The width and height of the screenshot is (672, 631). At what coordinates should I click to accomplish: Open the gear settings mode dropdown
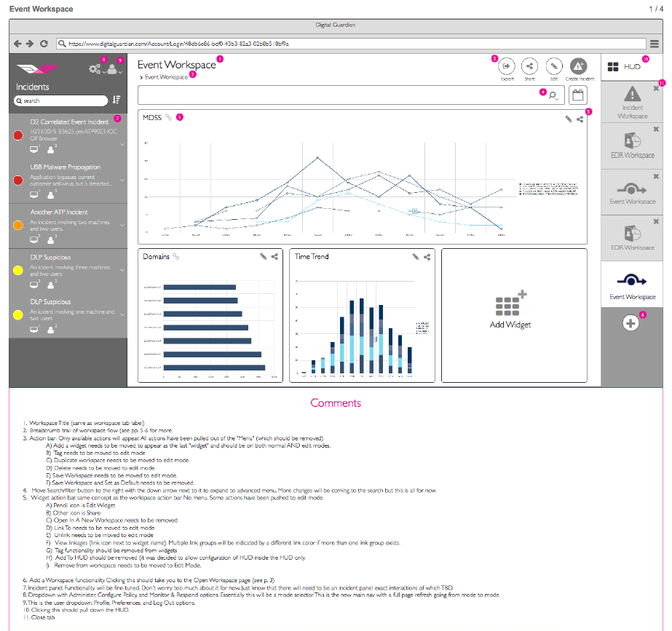(x=96, y=68)
